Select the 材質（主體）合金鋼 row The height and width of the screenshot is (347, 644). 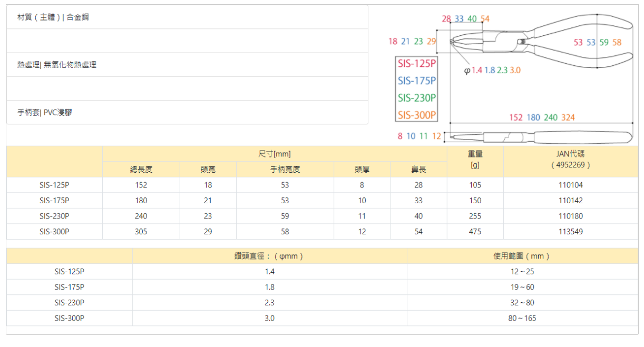(x=53, y=17)
